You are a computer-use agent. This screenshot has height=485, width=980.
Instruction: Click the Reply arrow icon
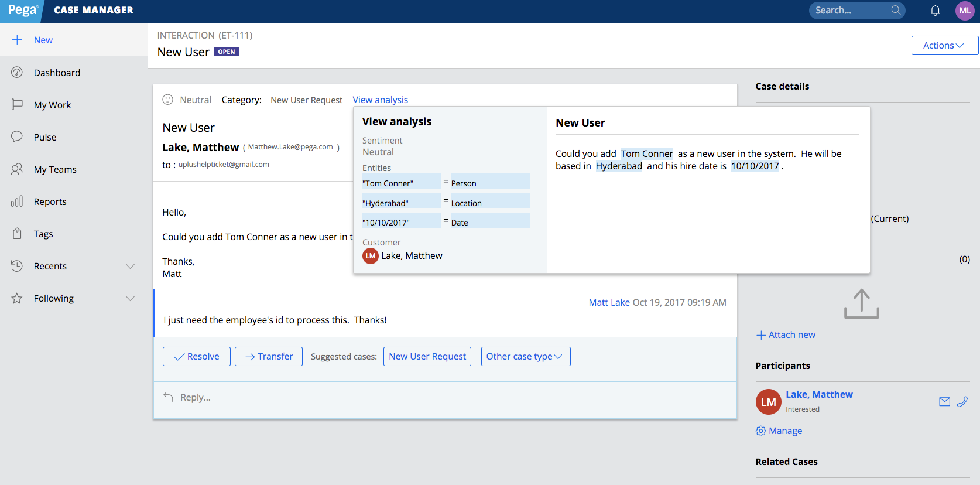point(169,397)
